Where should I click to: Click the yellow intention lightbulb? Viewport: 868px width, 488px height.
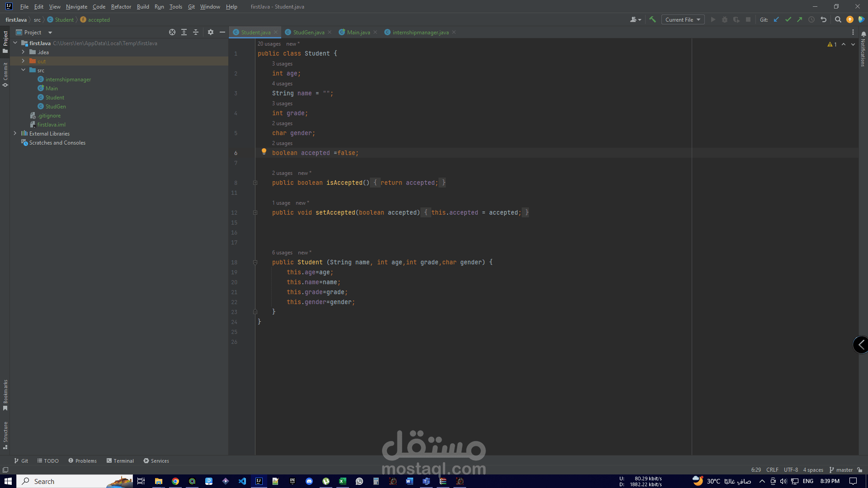point(264,152)
